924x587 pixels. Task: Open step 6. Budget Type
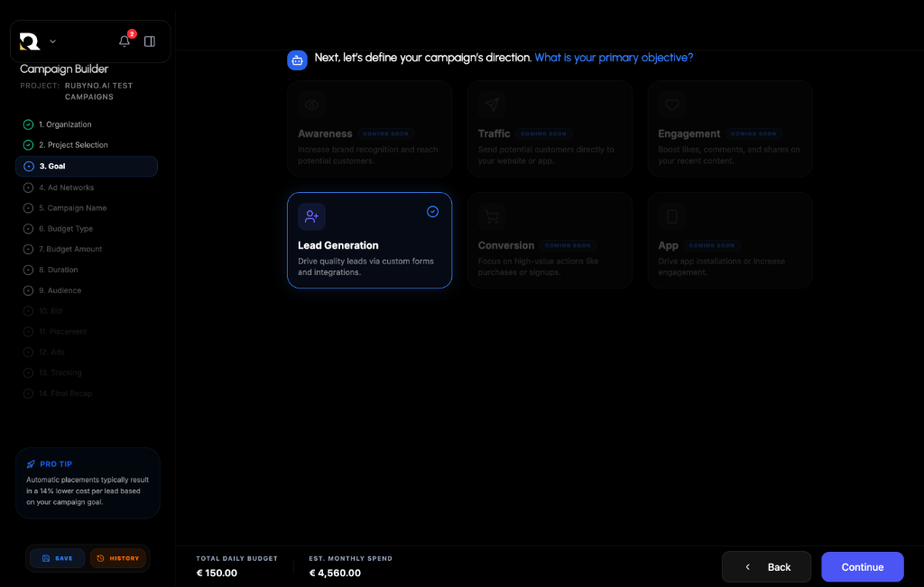tap(87, 229)
